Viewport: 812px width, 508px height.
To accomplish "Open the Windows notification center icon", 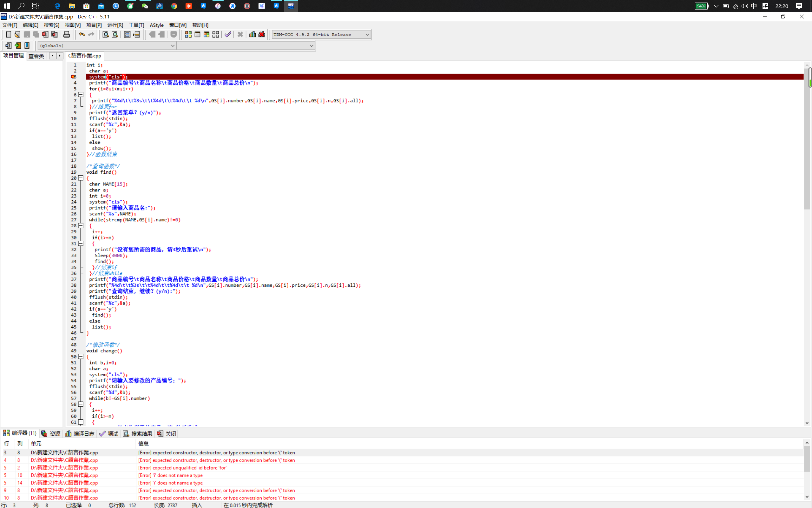I will (799, 6).
